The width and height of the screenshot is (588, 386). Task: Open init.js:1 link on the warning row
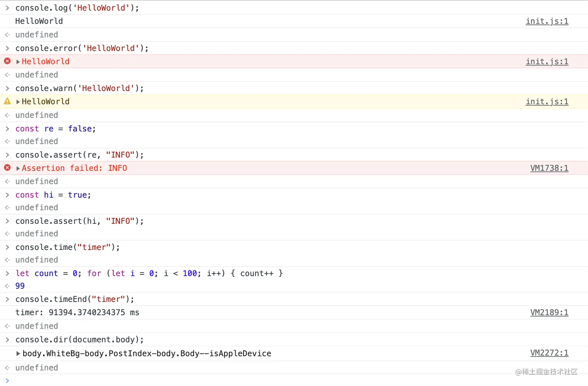547,101
